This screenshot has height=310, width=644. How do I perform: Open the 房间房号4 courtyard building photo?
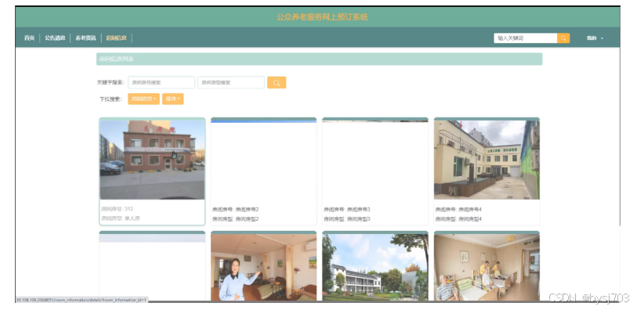487,160
